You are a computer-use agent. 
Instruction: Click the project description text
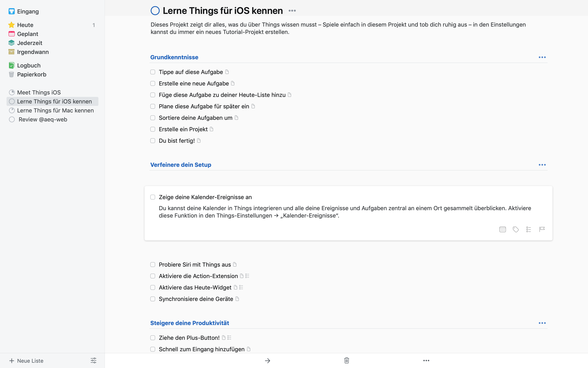coord(338,28)
